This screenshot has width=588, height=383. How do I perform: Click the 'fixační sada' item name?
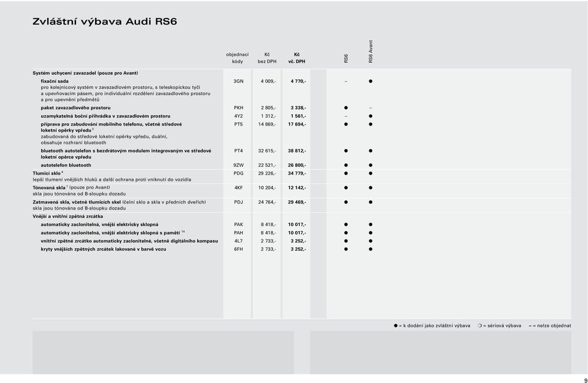(55, 81)
